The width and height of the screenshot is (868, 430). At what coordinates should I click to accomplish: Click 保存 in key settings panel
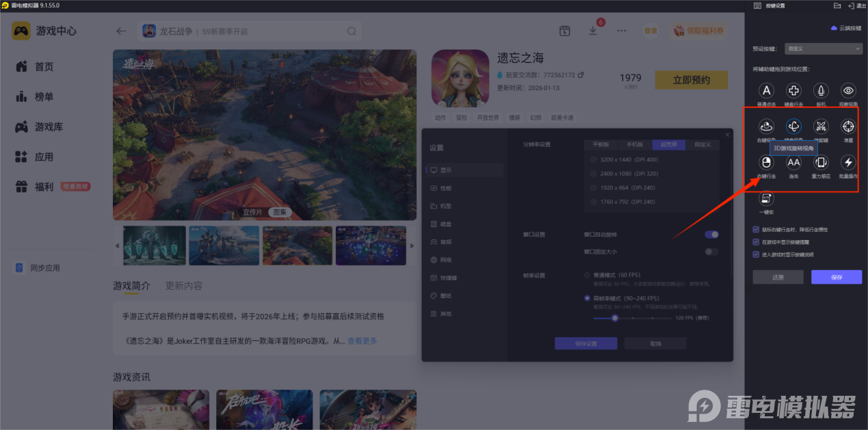(x=837, y=278)
